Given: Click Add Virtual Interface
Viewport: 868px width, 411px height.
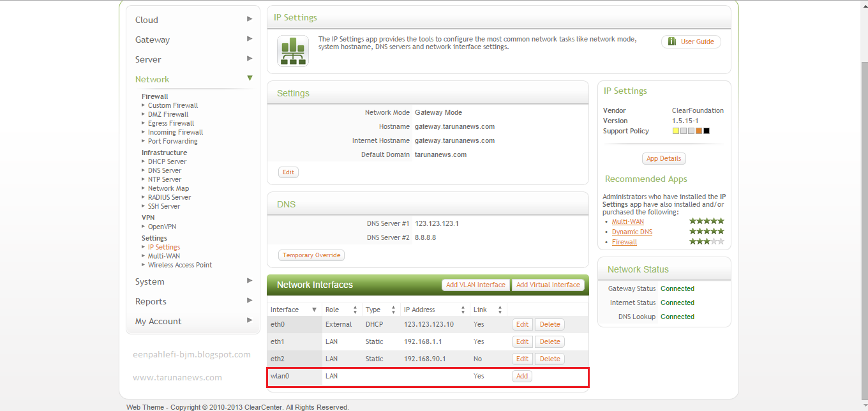Looking at the screenshot, I should (x=548, y=285).
